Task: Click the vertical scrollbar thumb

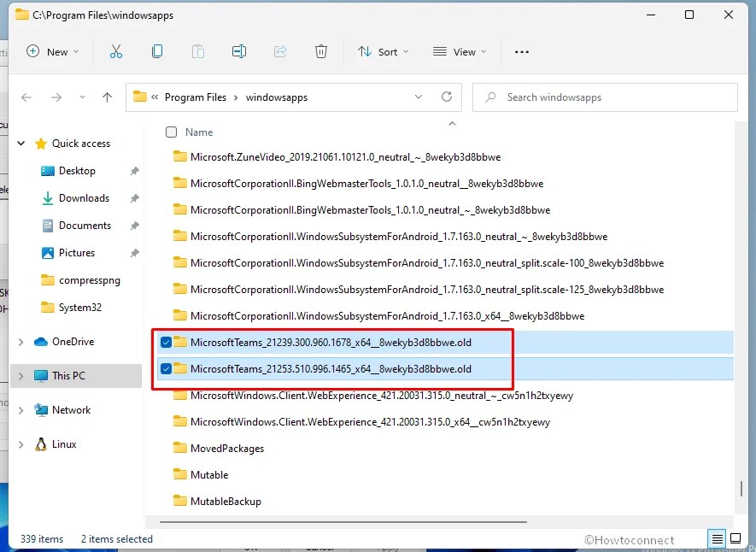Action: point(741,489)
